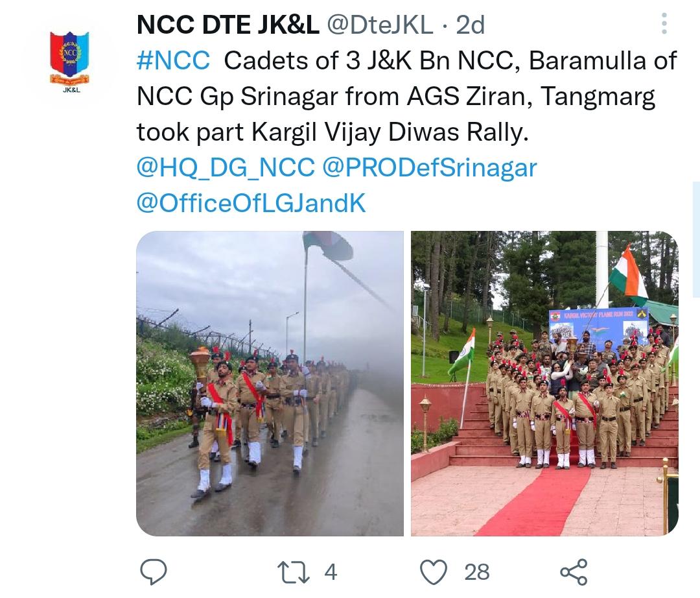Click the like count 28
Viewport: 700px width, 598px height.
[x=477, y=572]
